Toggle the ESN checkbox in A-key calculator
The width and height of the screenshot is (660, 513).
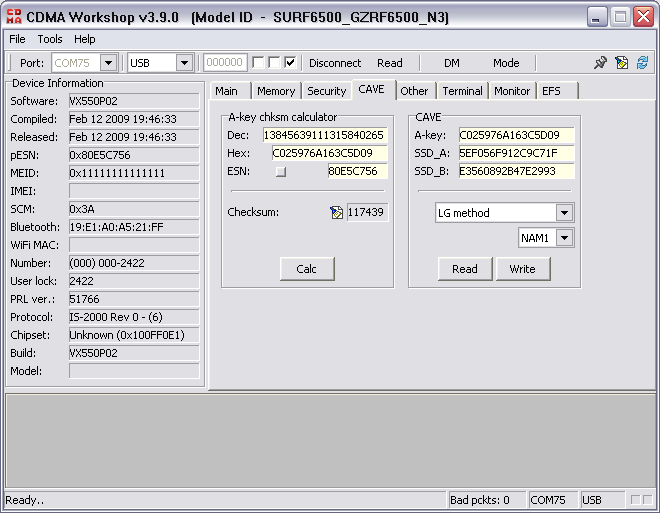pyautogui.click(x=281, y=171)
